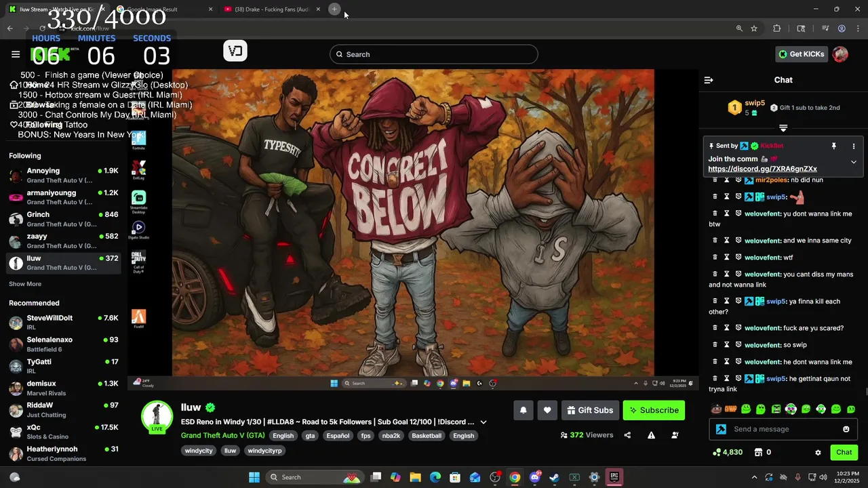Click the lluw streamer avatar
The height and width of the screenshot is (488, 868).
[157, 416]
